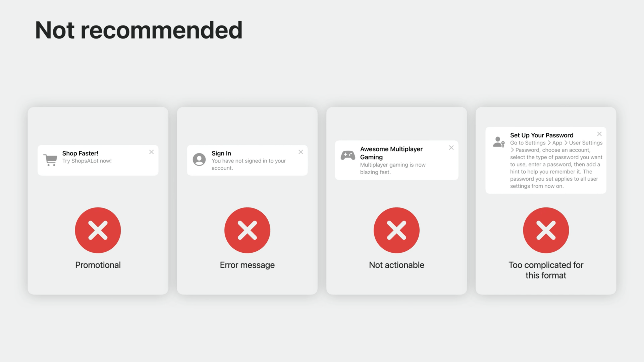Click the Sign In tip title
644x362 pixels.
tap(221, 153)
